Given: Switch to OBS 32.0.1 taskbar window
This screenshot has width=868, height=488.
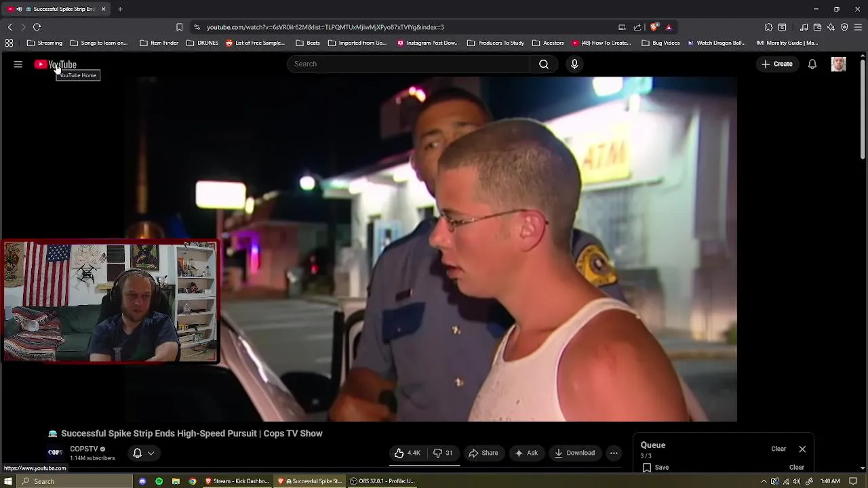Looking at the screenshot, I should click(382, 481).
